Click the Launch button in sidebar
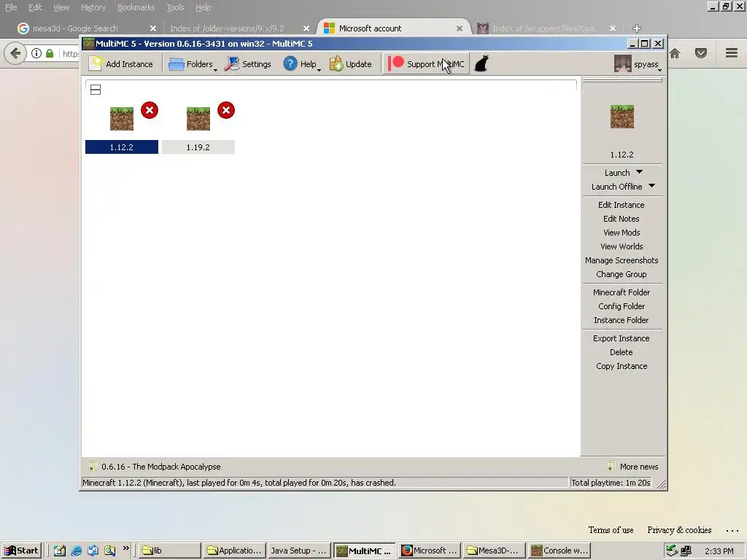Viewport: 747px width, 560px height. pos(617,173)
